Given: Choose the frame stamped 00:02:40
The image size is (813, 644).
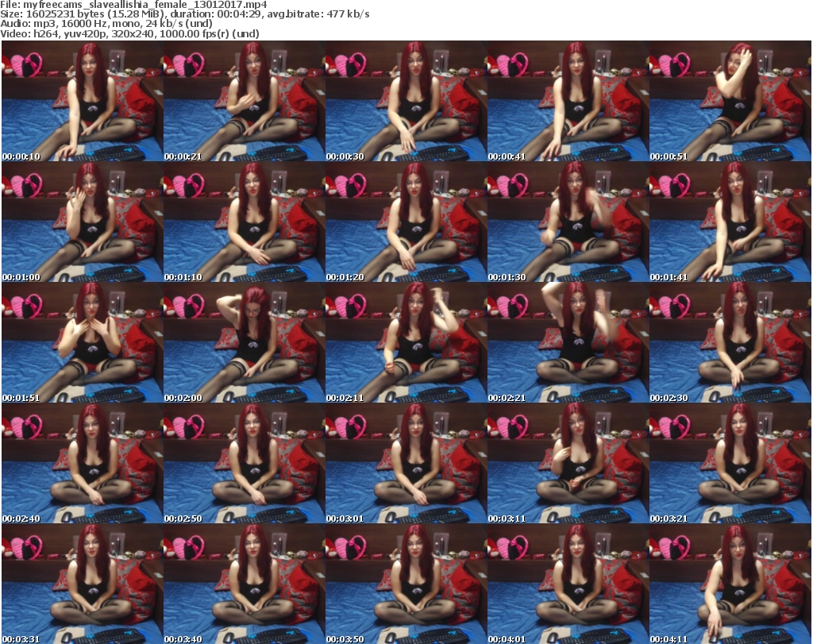Looking at the screenshot, I should 82,463.
